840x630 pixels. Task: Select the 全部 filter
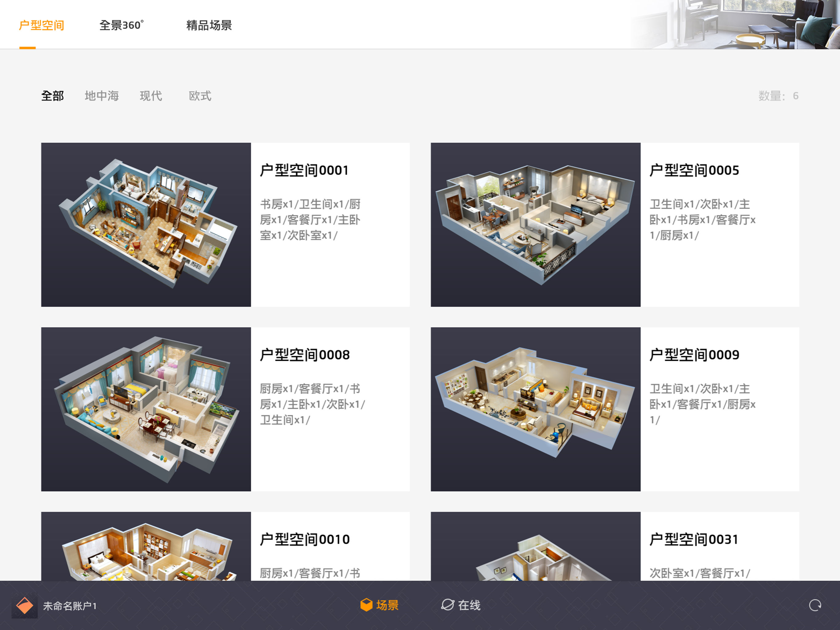[x=52, y=96]
